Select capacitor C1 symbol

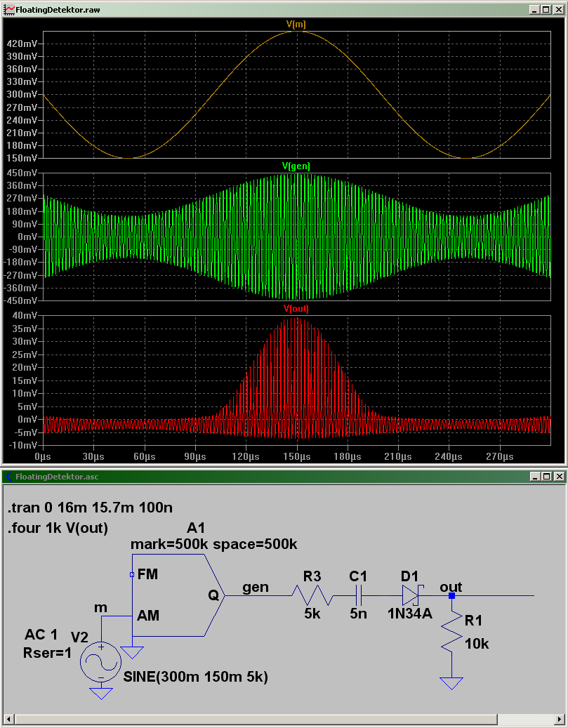pyautogui.click(x=359, y=595)
